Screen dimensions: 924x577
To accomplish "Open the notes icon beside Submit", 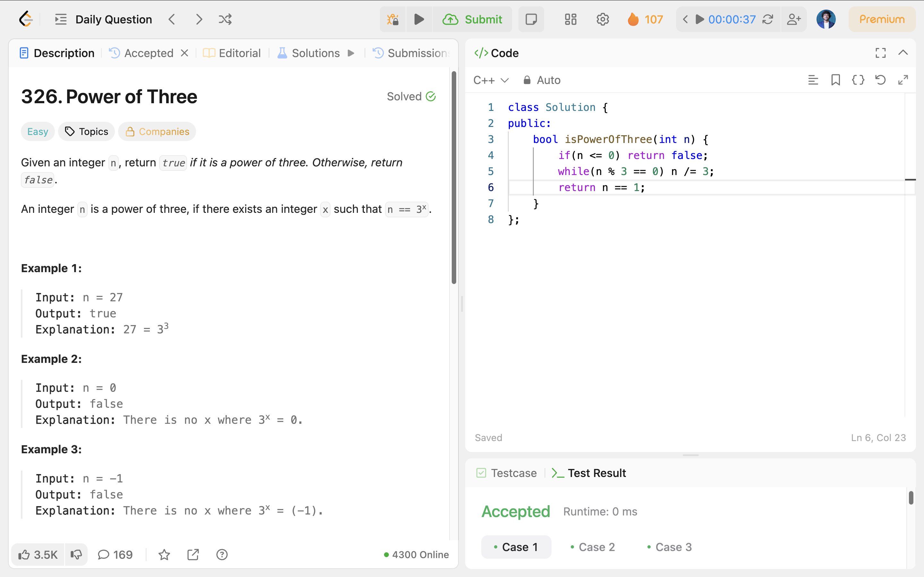I will [531, 19].
